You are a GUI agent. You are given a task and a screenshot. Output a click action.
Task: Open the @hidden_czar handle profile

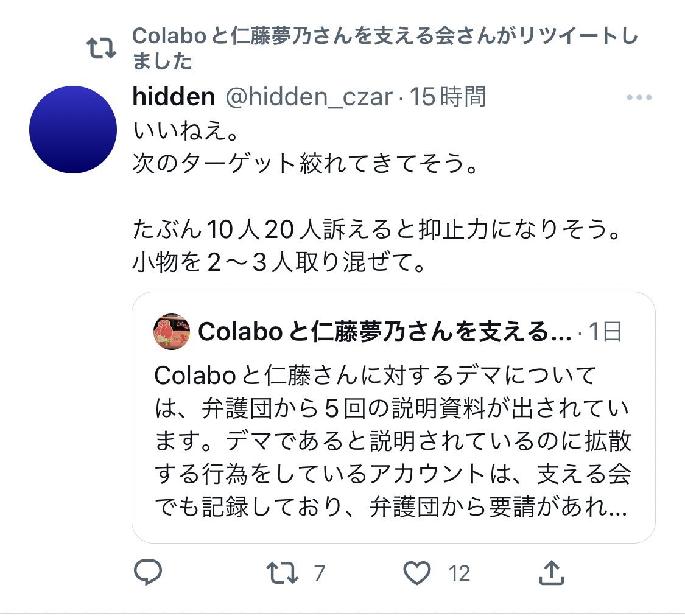309,97
